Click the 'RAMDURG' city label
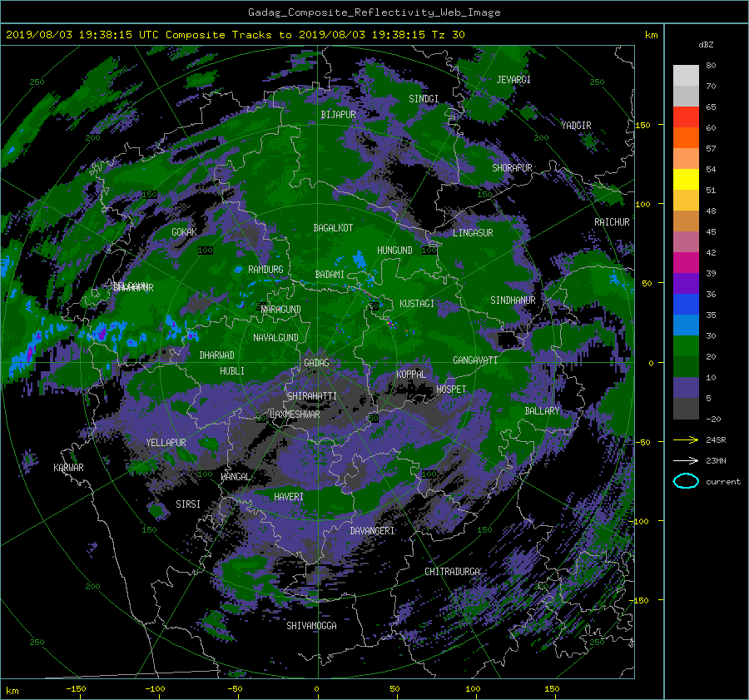 [265, 270]
